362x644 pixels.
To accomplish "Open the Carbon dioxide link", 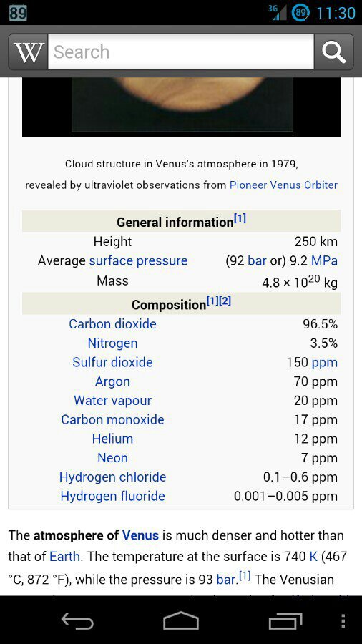I will 112,324.
